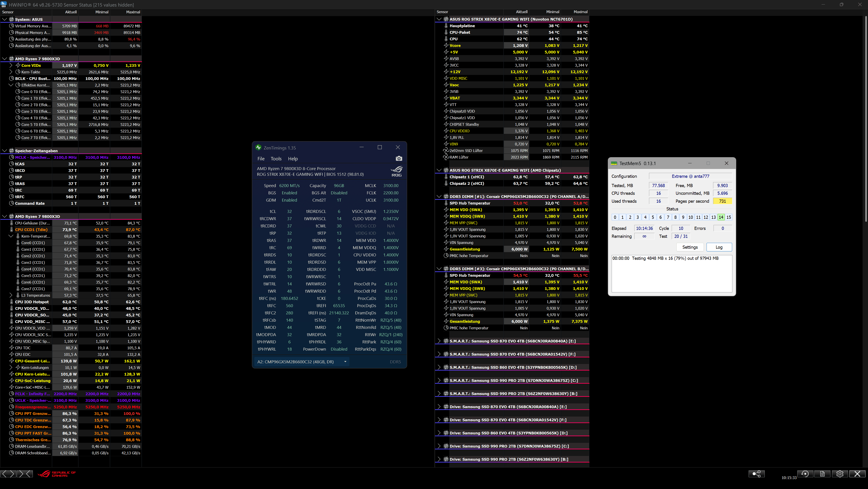Click the tCAS clock icon
The height and width of the screenshot is (489, 868).
click(12, 164)
